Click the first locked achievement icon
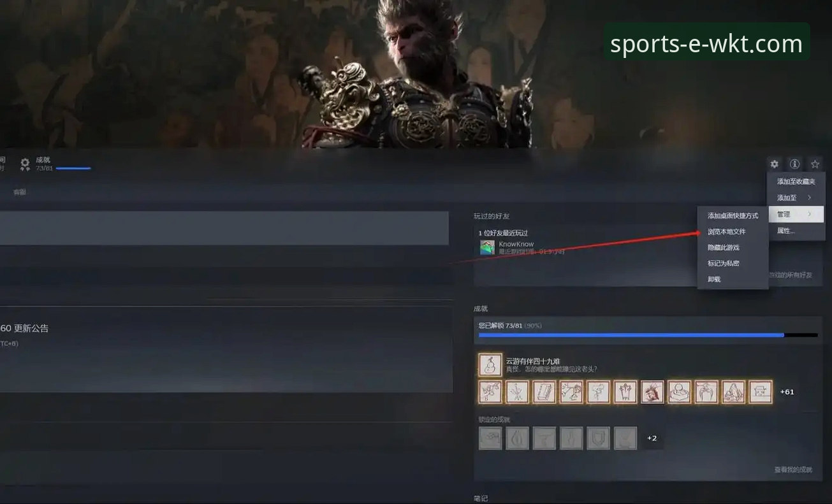The image size is (832, 504). pos(490,438)
